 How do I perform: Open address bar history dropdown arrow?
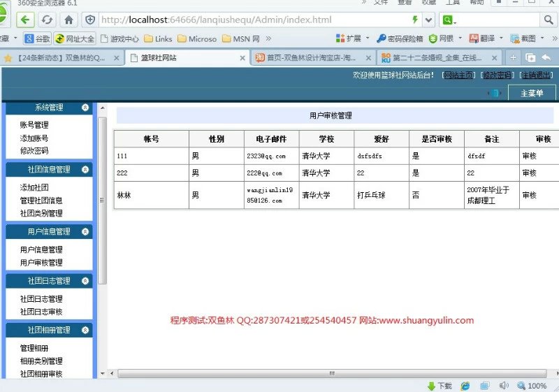pos(428,20)
